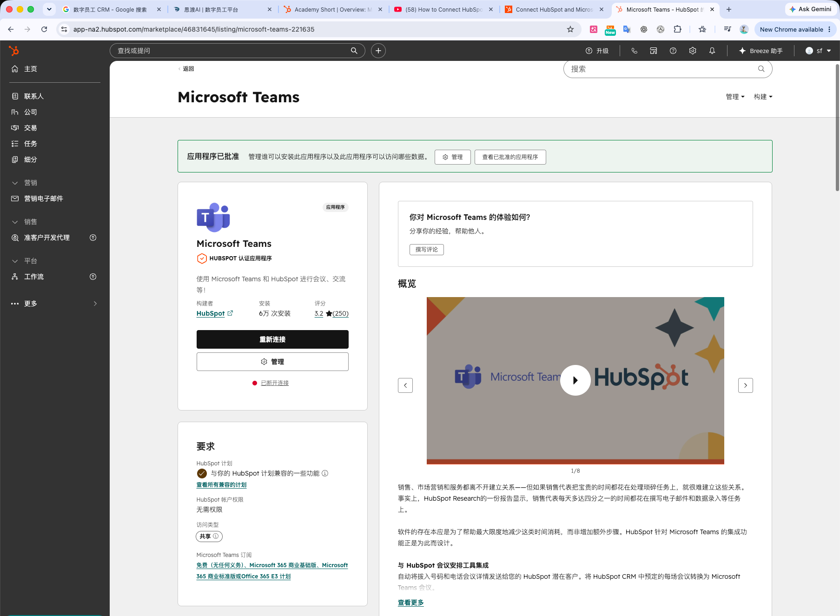
Task: Click magnifier icon in marketplace search
Action: [761, 69]
